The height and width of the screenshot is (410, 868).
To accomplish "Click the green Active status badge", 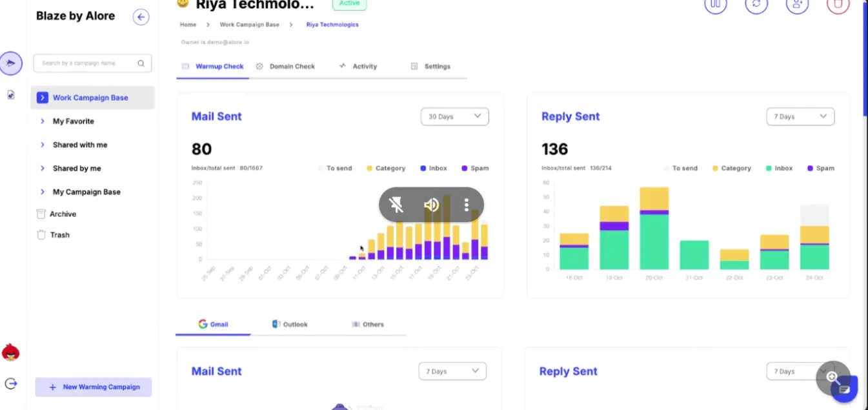I will pos(349,4).
